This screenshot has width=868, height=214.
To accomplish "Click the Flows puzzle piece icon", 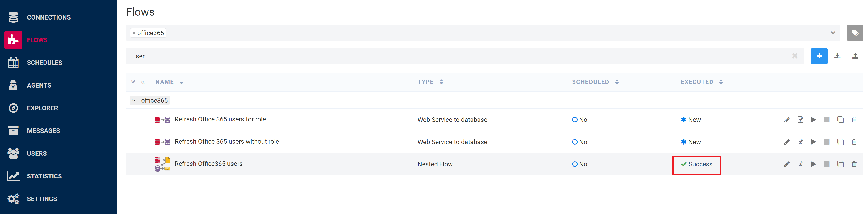I will click(13, 40).
